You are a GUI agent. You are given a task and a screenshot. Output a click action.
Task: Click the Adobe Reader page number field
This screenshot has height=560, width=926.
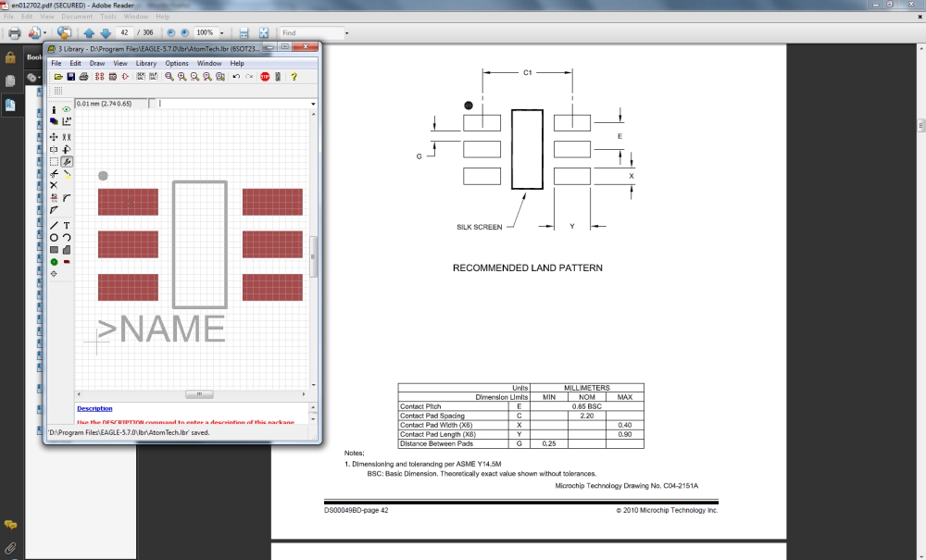point(124,33)
